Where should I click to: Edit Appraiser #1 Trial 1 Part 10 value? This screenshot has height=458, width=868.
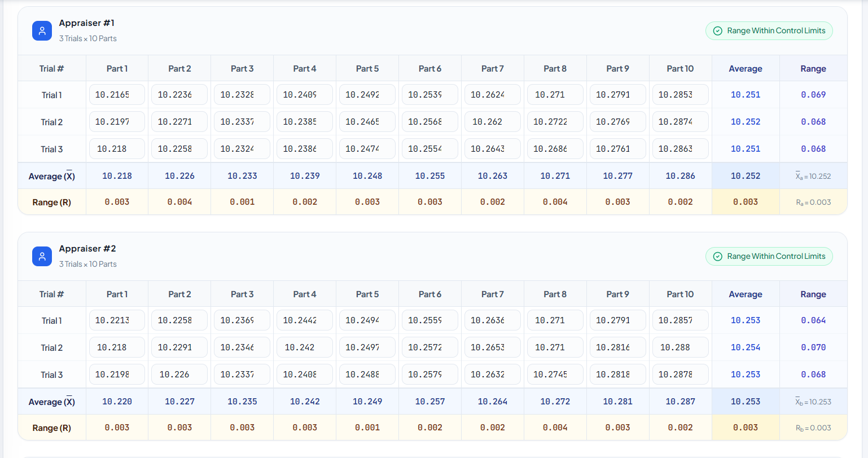pos(680,95)
